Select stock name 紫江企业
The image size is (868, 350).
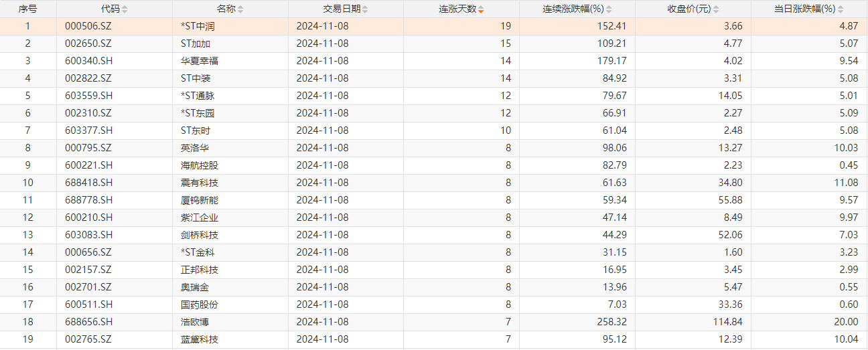point(200,217)
